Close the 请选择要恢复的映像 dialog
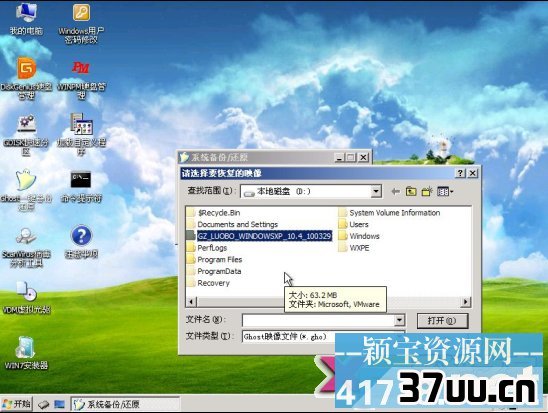This screenshot has height=413, width=548. pyautogui.click(x=473, y=173)
